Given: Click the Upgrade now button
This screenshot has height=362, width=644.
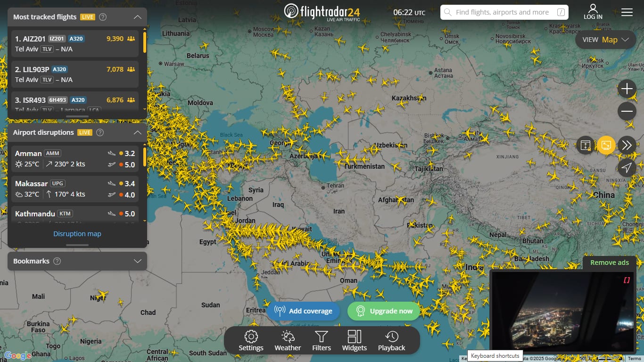Looking at the screenshot, I should point(383,311).
